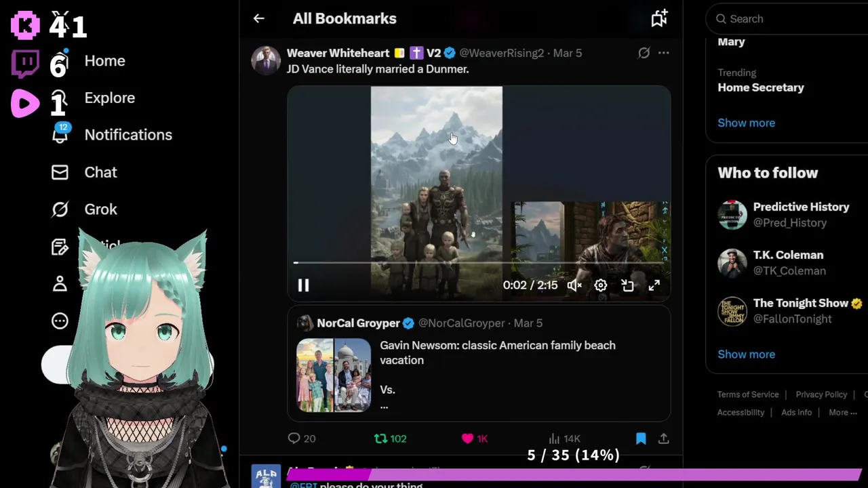The height and width of the screenshot is (488, 868).
Task: View post analytics showing 14K
Action: click(x=564, y=439)
